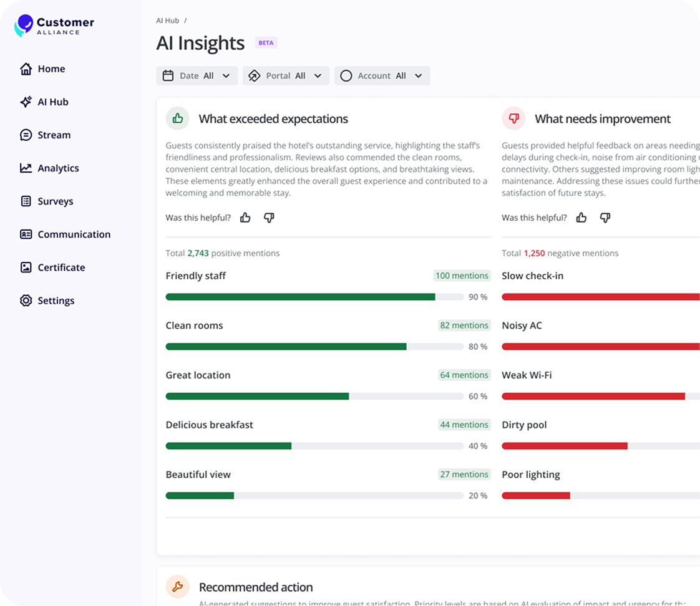Click the Friendly staff progress bar
Image resolution: width=700 pixels, height=606 pixels.
pos(314,297)
